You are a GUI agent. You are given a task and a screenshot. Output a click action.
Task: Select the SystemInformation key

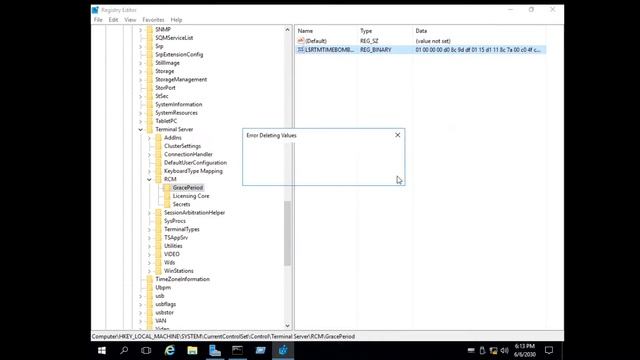tap(179, 104)
